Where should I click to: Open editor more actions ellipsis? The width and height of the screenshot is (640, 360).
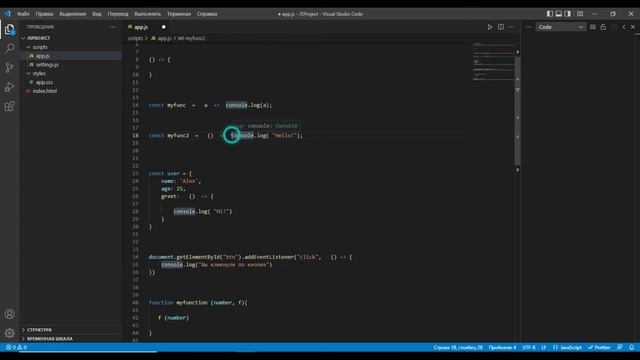click(511, 27)
